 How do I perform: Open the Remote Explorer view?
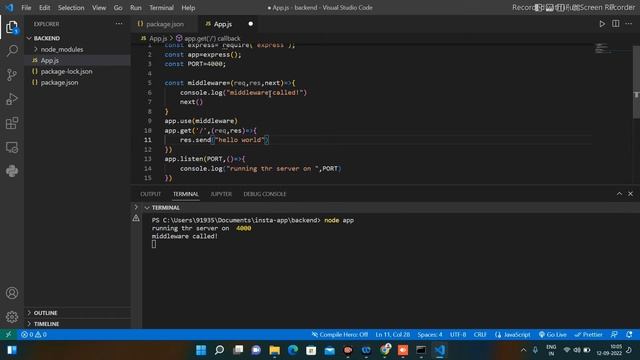[12, 147]
